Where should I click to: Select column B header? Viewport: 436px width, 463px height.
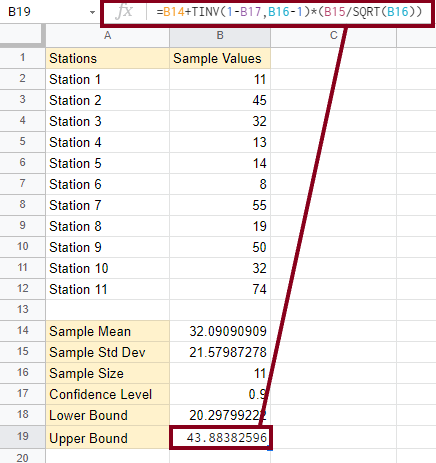220,35
